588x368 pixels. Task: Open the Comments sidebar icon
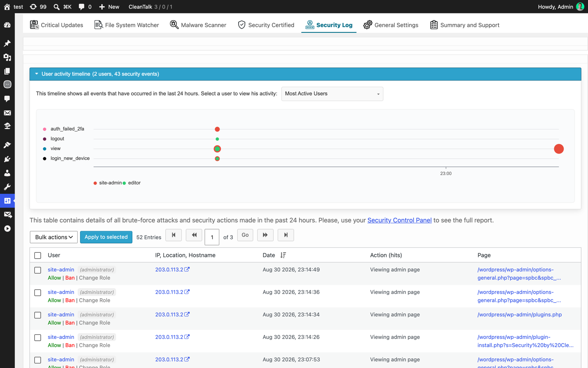coord(7,98)
